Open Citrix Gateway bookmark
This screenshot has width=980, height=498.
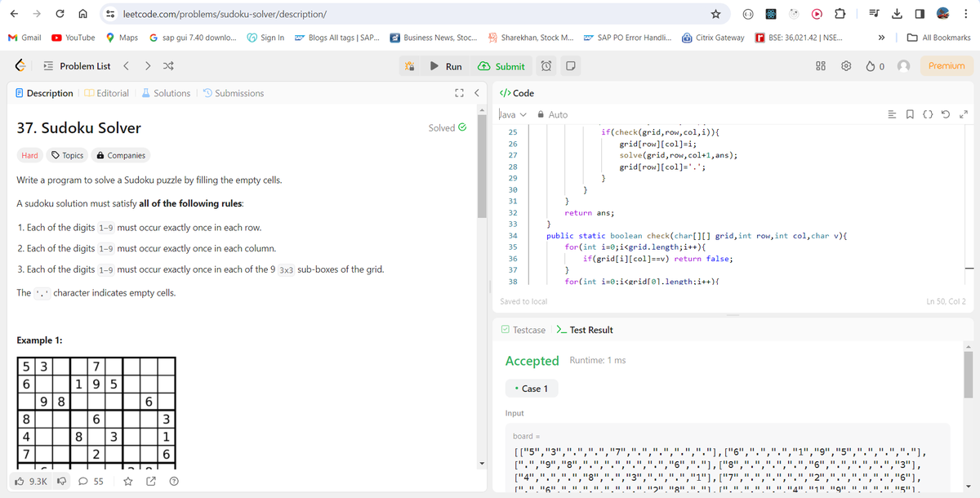coord(713,38)
